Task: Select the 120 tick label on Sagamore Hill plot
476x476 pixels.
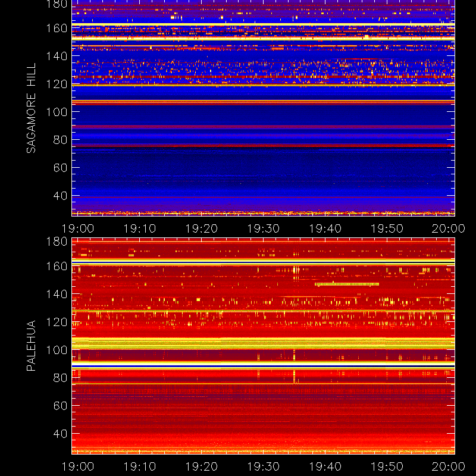Action: [57, 84]
